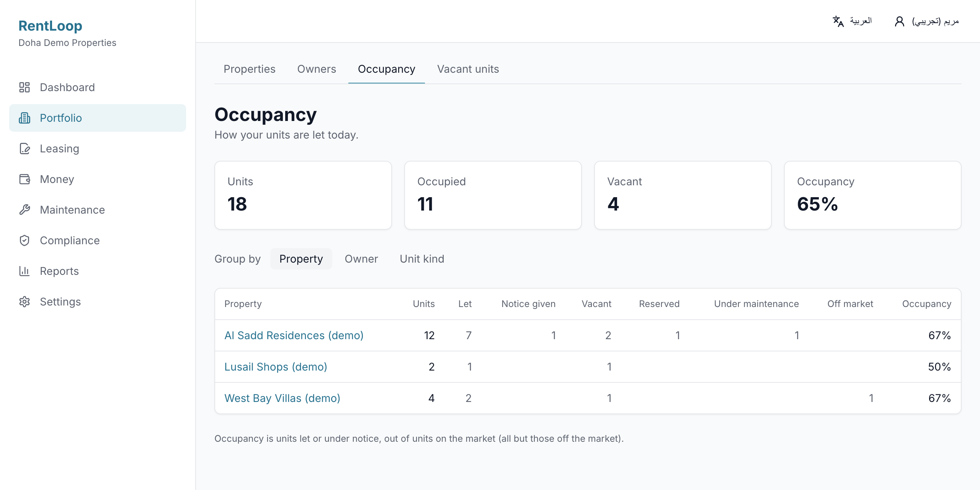The width and height of the screenshot is (980, 490).
Task: Click the Under maintenance column header
Action: (x=756, y=304)
